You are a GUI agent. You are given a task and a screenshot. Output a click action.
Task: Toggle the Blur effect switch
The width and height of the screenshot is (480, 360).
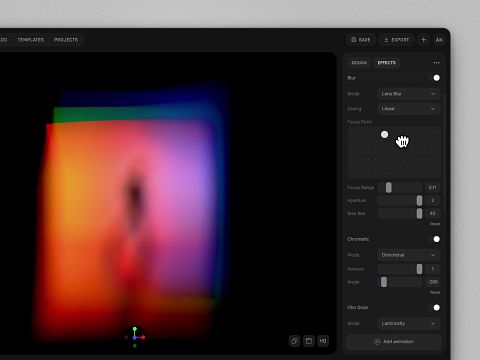[436, 78]
